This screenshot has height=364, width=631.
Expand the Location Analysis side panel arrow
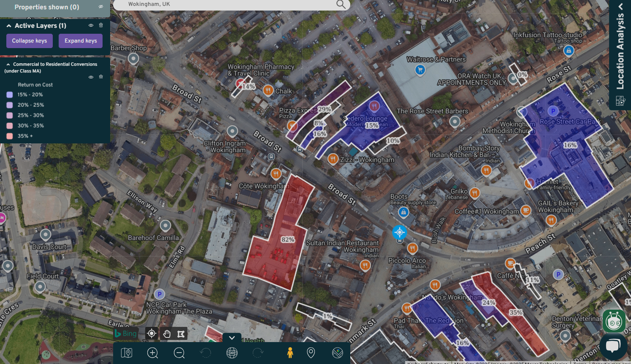[x=620, y=6]
